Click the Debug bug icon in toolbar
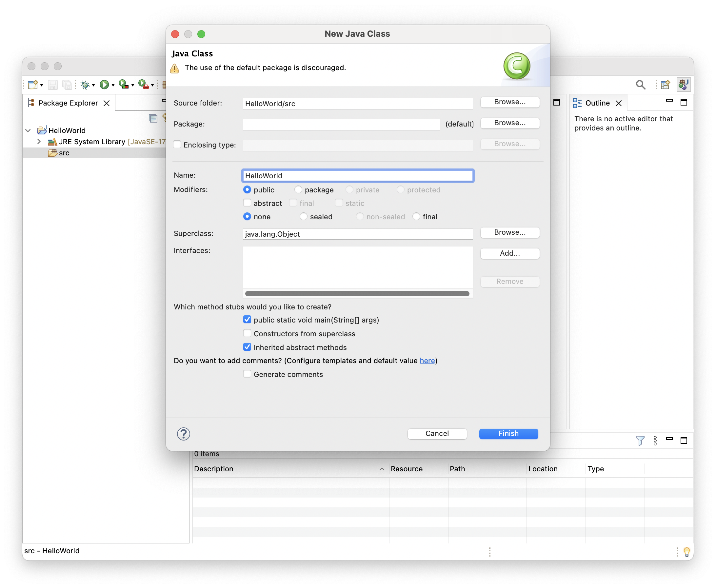 85,85
